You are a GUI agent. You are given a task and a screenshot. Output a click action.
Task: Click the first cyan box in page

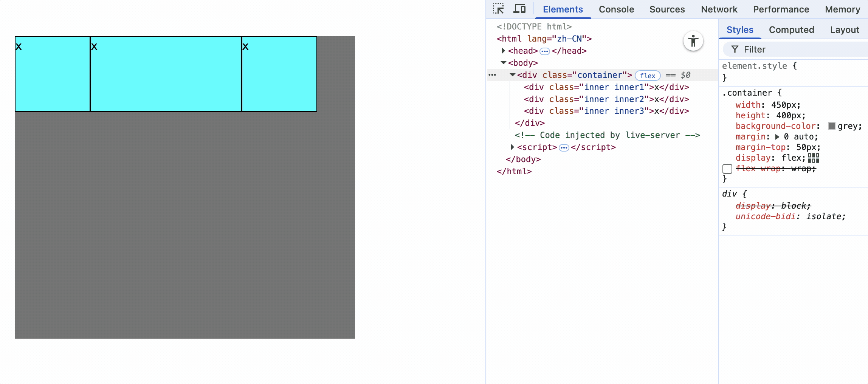pos(53,74)
